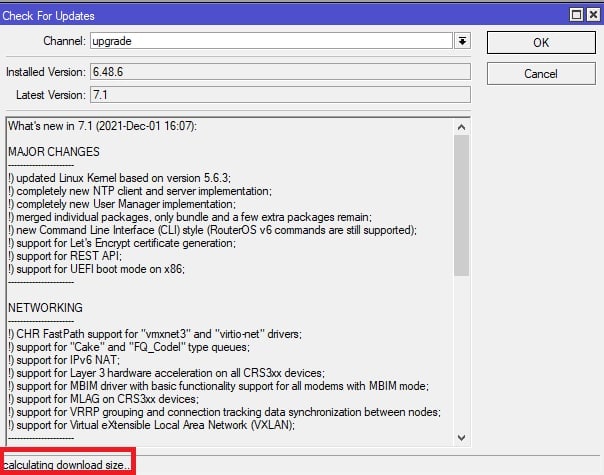Click the Installed Version field 6.48.6
This screenshot has width=604, height=475.
280,72
